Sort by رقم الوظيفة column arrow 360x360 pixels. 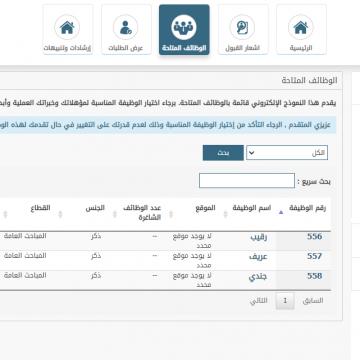tap(281, 212)
